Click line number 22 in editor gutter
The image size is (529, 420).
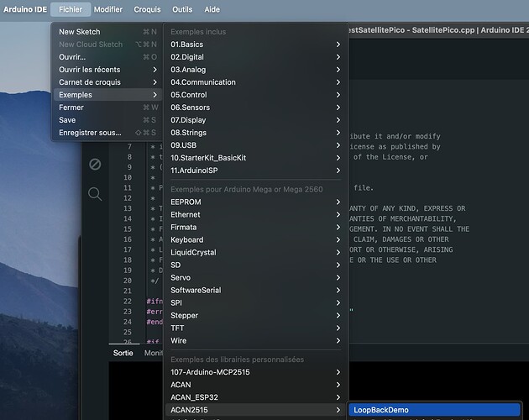(x=128, y=302)
